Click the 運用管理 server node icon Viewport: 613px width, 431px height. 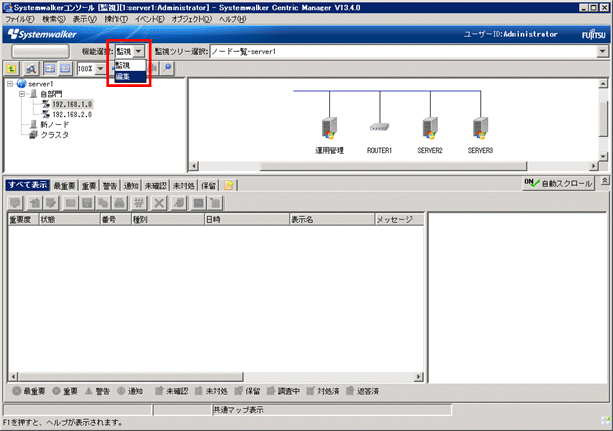pyautogui.click(x=329, y=128)
